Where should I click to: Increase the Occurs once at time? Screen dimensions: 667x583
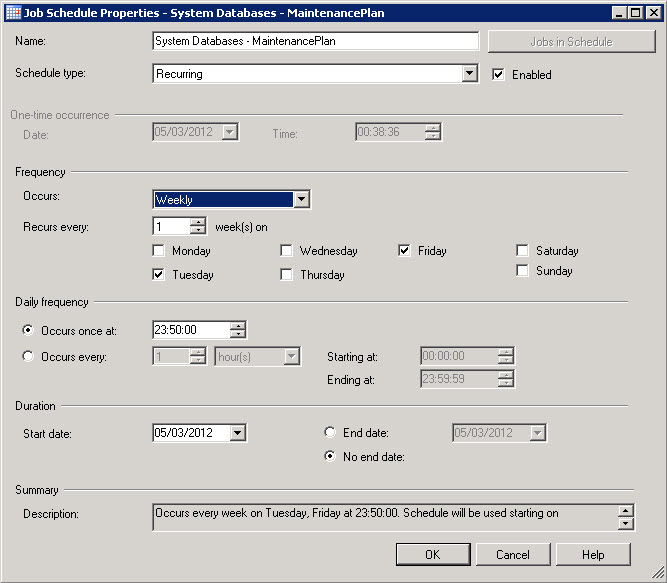point(238,326)
